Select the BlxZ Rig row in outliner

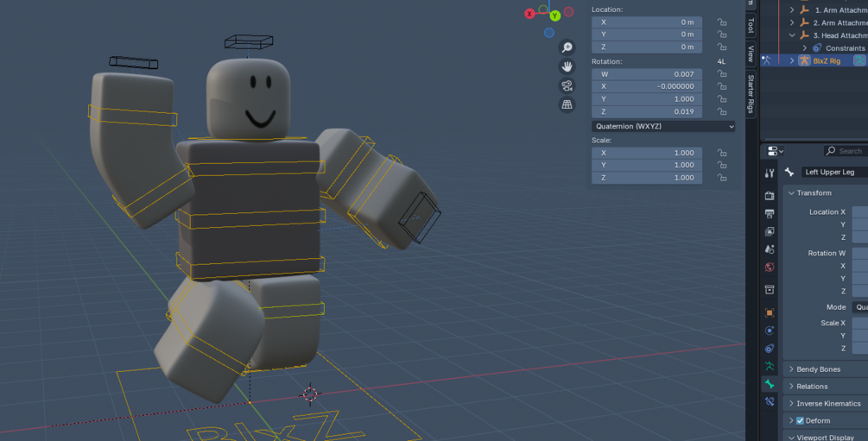click(x=814, y=61)
